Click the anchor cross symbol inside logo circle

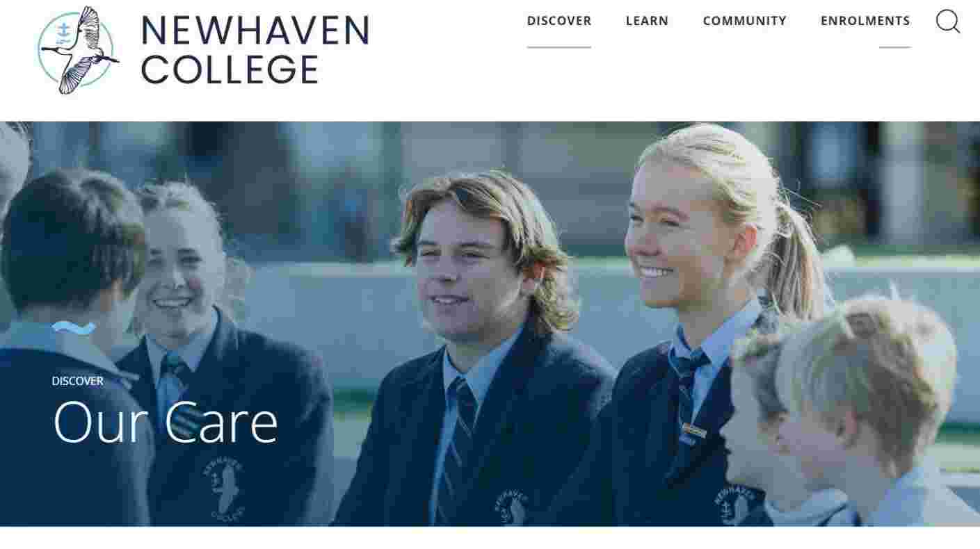coord(64,30)
